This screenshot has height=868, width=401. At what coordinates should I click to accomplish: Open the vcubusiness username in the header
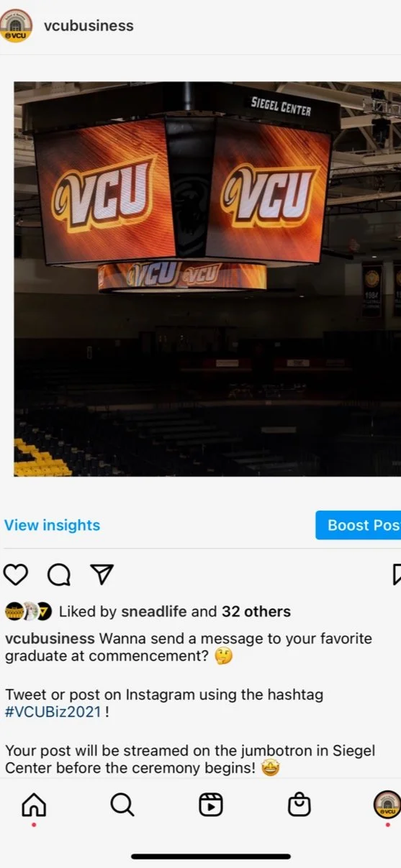click(89, 26)
